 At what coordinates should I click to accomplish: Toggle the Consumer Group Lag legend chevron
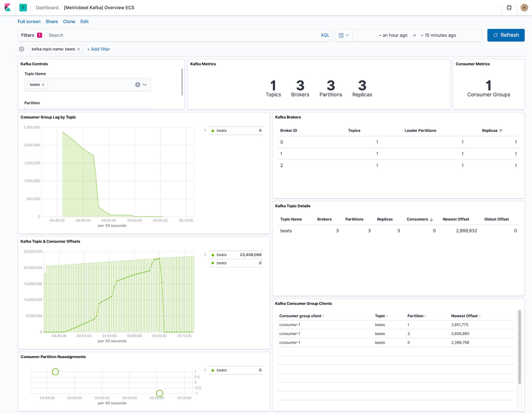[205, 130]
